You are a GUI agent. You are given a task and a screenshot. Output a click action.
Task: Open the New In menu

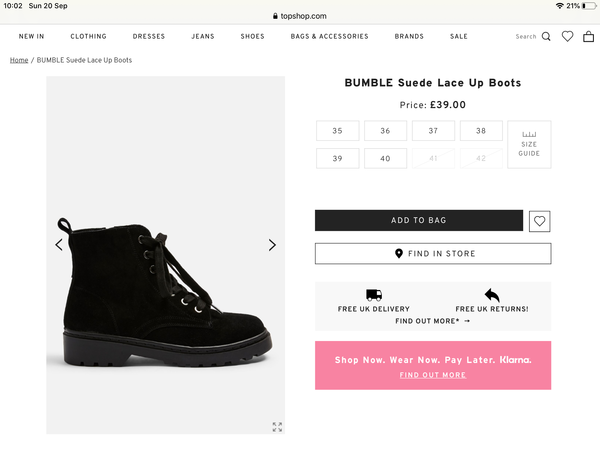pyautogui.click(x=31, y=36)
